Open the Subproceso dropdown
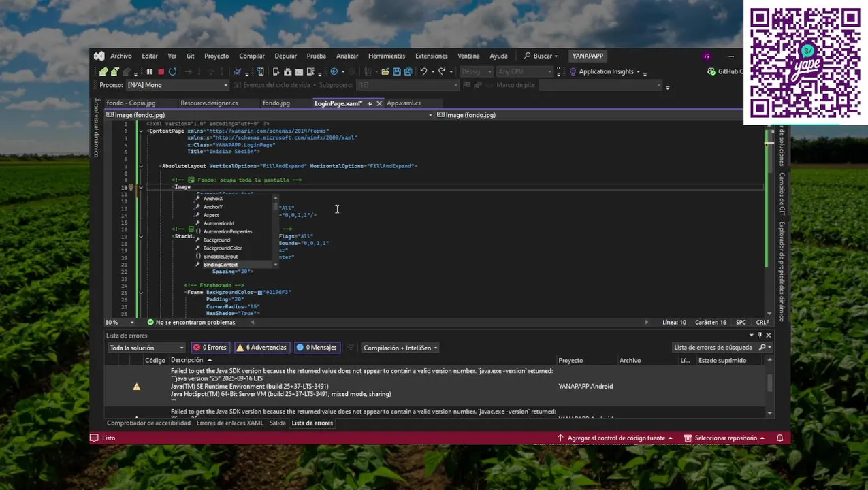This screenshot has height=490, width=868. click(407, 85)
